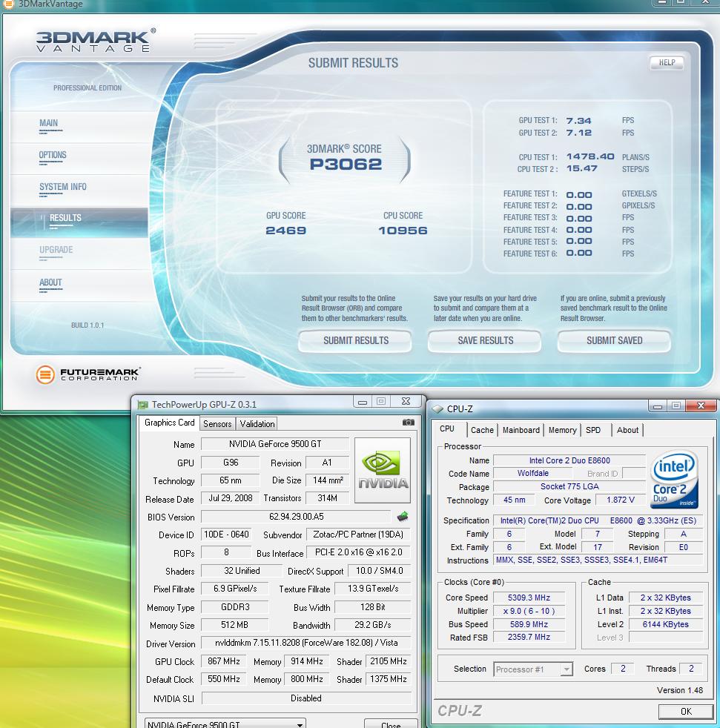This screenshot has width=720, height=728.
Task: Close the CPU-Z window
Action: [701, 406]
